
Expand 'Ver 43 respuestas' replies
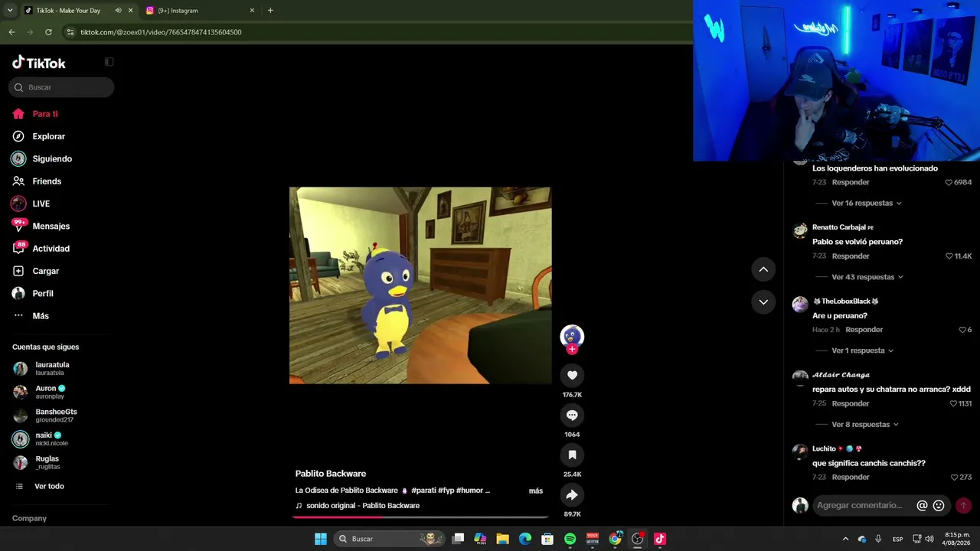click(x=867, y=277)
